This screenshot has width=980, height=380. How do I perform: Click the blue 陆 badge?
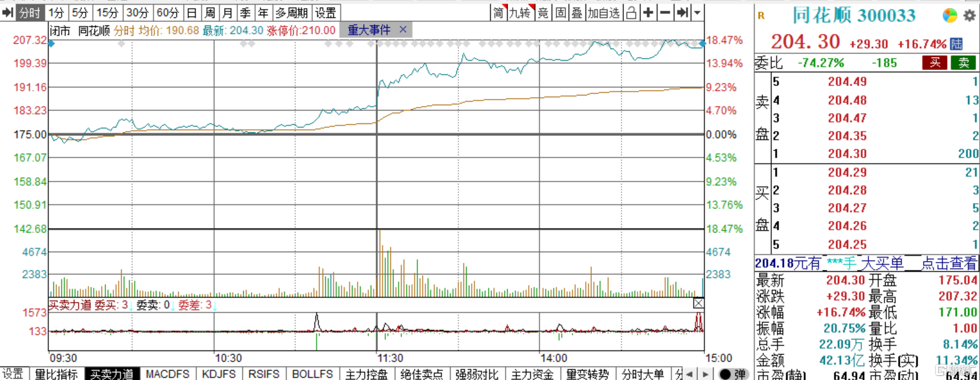(956, 44)
